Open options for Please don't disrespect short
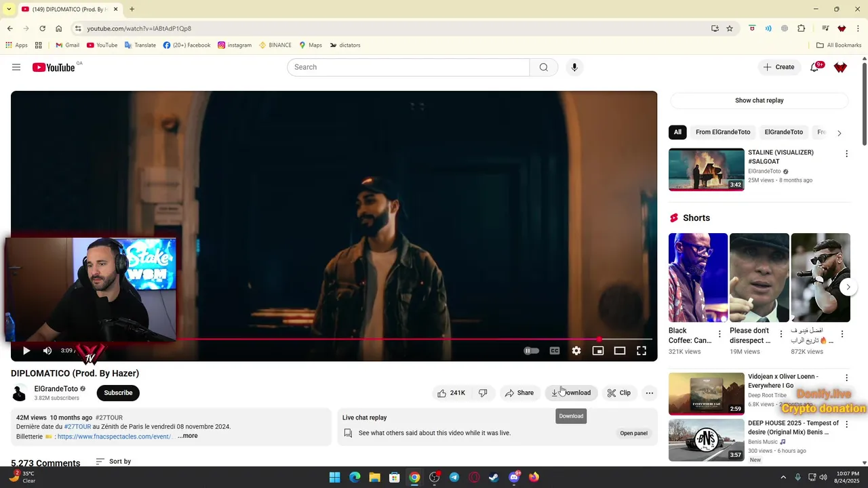868x488 pixels. pos(781,334)
